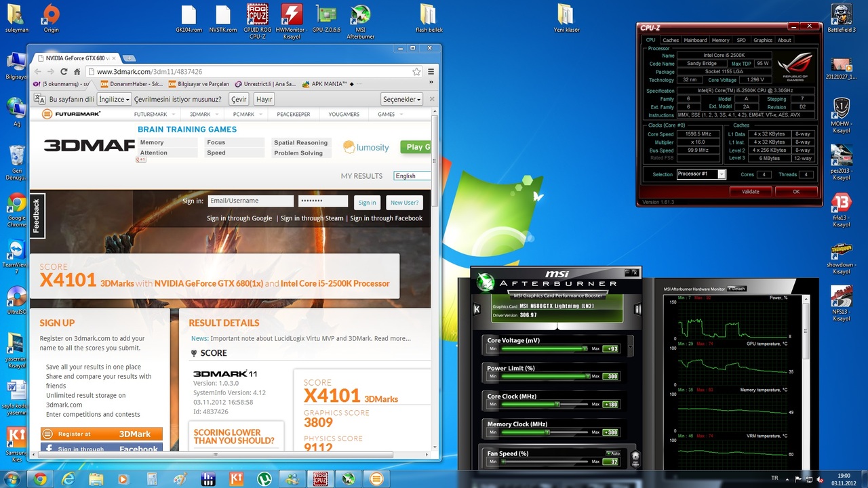The width and height of the screenshot is (868, 488).
Task: Click the MSI Afterburner dragon logo
Action: [x=486, y=282]
